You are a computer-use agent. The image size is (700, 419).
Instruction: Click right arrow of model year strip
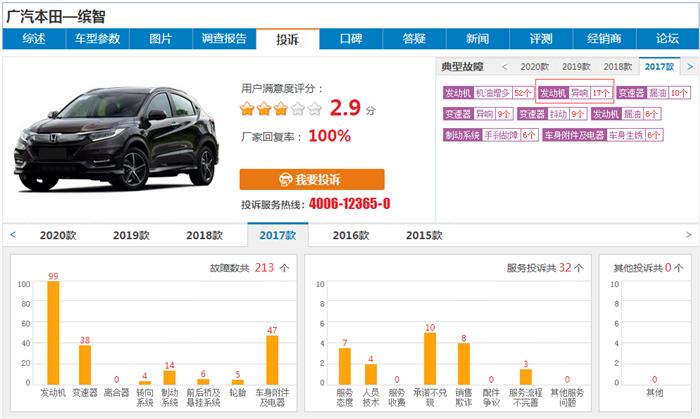click(688, 235)
